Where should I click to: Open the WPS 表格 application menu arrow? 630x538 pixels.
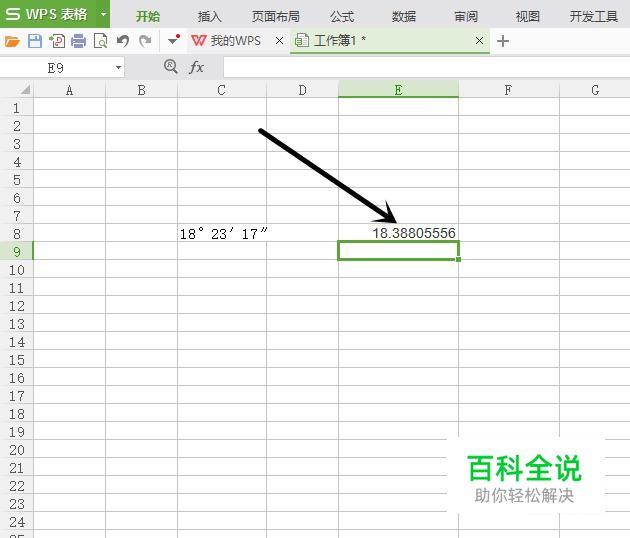click(103, 14)
